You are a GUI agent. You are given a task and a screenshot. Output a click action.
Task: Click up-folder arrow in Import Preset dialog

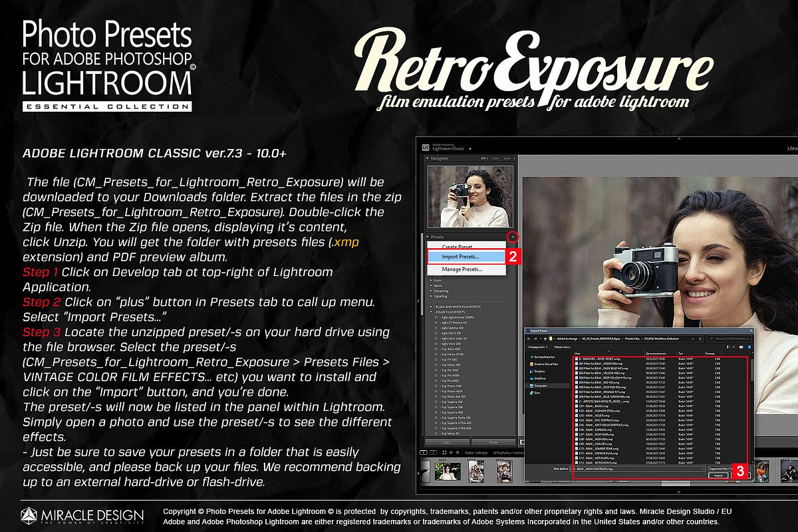tap(545, 339)
